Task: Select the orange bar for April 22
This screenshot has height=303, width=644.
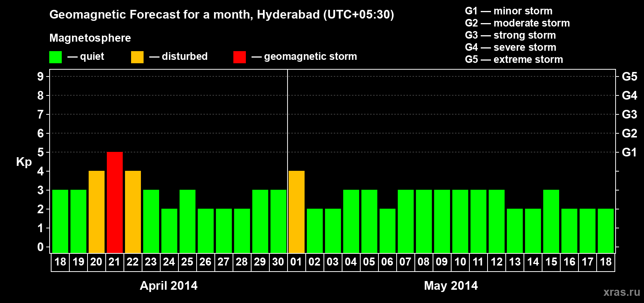Action: coord(133,212)
